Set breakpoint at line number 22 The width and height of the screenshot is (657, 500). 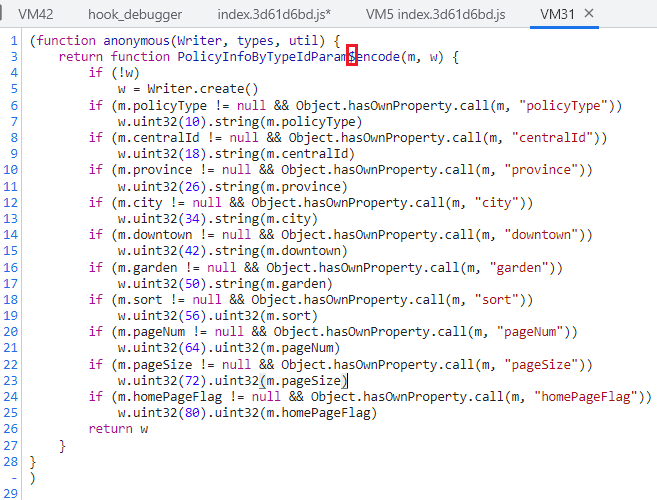tap(10, 364)
